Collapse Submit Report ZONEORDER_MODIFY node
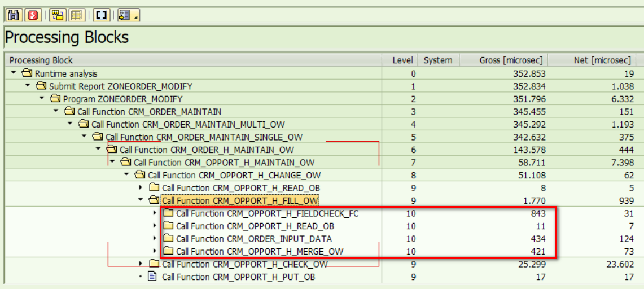The height and width of the screenshot is (289, 644). [28, 86]
